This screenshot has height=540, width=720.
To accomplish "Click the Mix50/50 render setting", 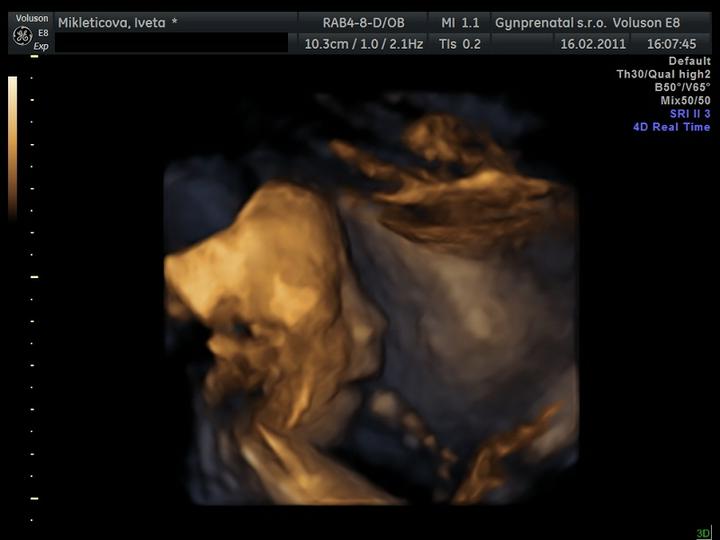I will coord(685,101).
